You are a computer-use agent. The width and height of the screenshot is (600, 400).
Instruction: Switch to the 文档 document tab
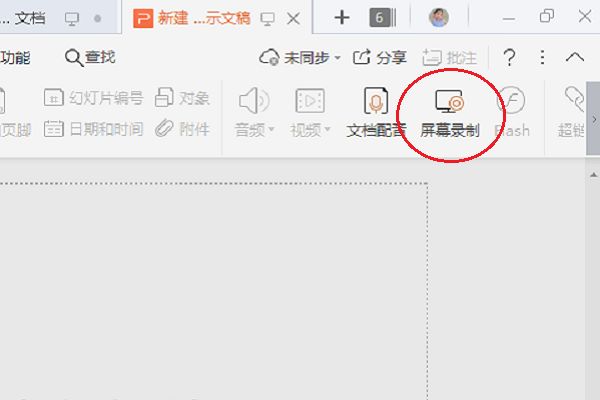coord(28,18)
